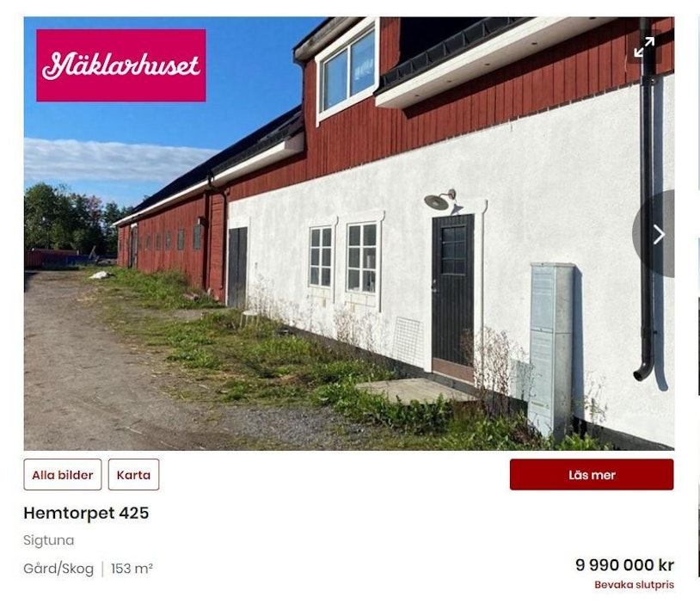Click the wall lamp above the door

tap(439, 200)
